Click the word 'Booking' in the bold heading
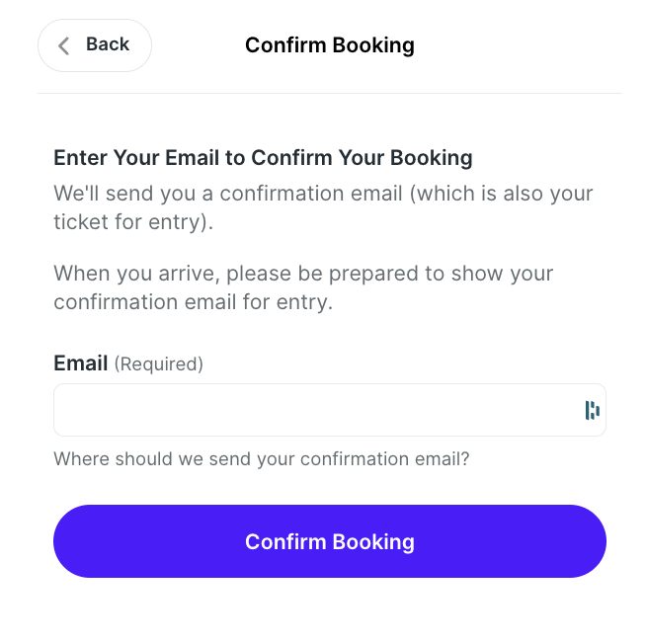Viewport: 646px width, 644px height. [432, 158]
